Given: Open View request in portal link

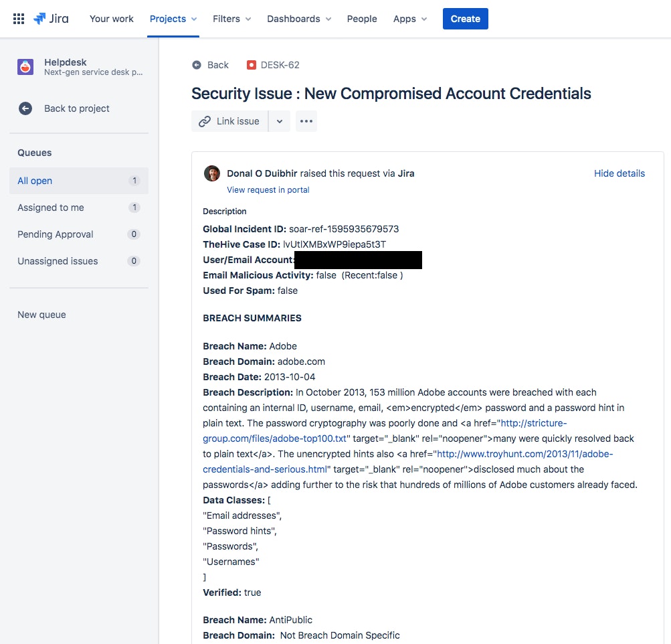Looking at the screenshot, I should point(268,189).
